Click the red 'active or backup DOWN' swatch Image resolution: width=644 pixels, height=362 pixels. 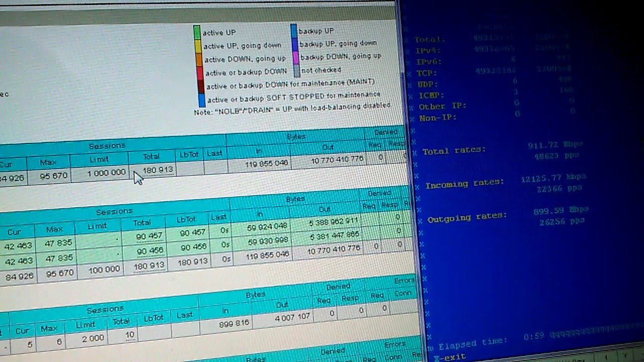click(200, 72)
